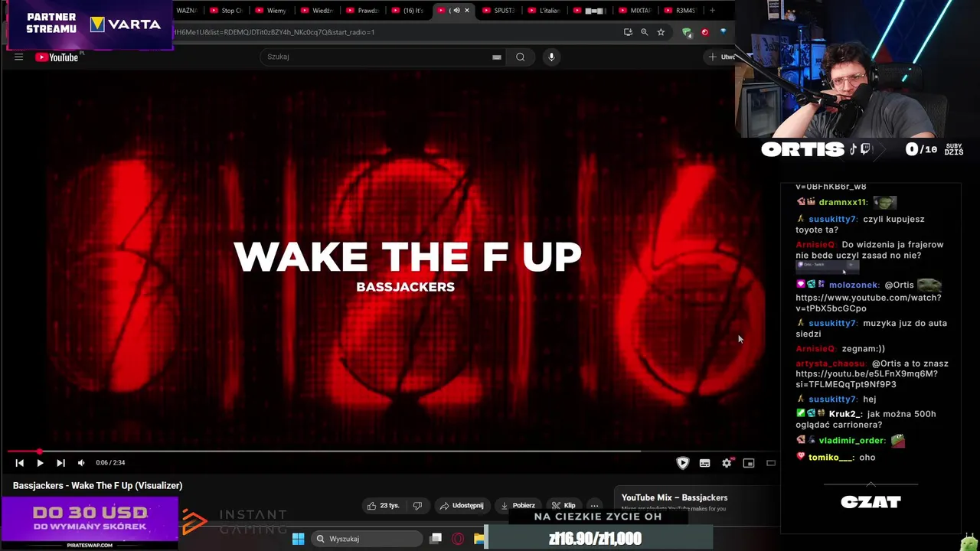Image resolution: width=980 pixels, height=551 pixels.
Task: Switch to the Prawdz browser tab
Action: tap(363, 11)
